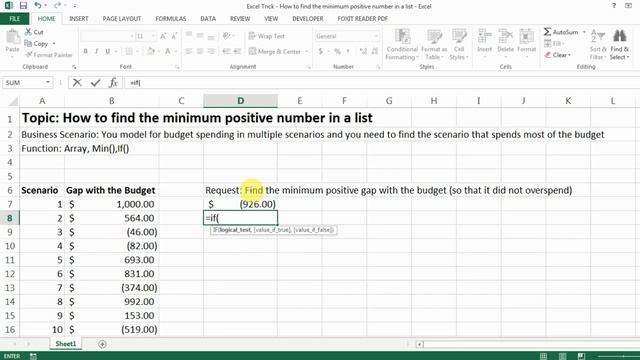Open the FILE tab
The width and height of the screenshot is (640, 360).
coord(15,19)
